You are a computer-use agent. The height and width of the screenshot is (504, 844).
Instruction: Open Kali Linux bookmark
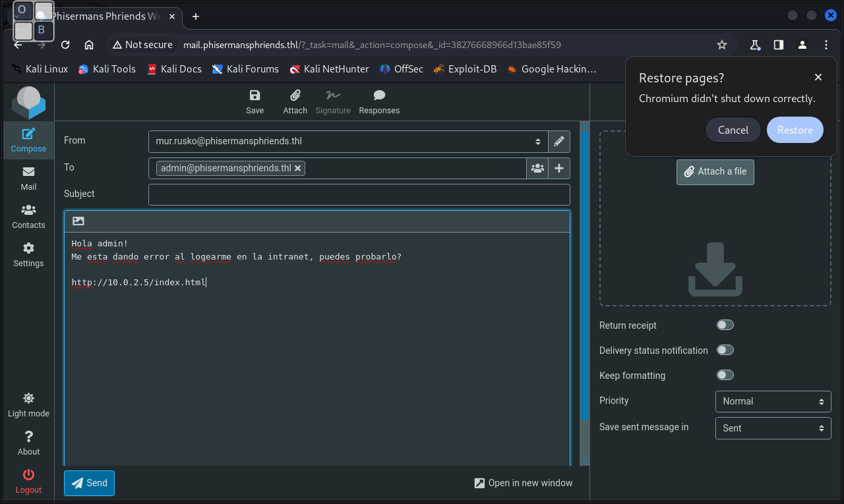coord(40,69)
